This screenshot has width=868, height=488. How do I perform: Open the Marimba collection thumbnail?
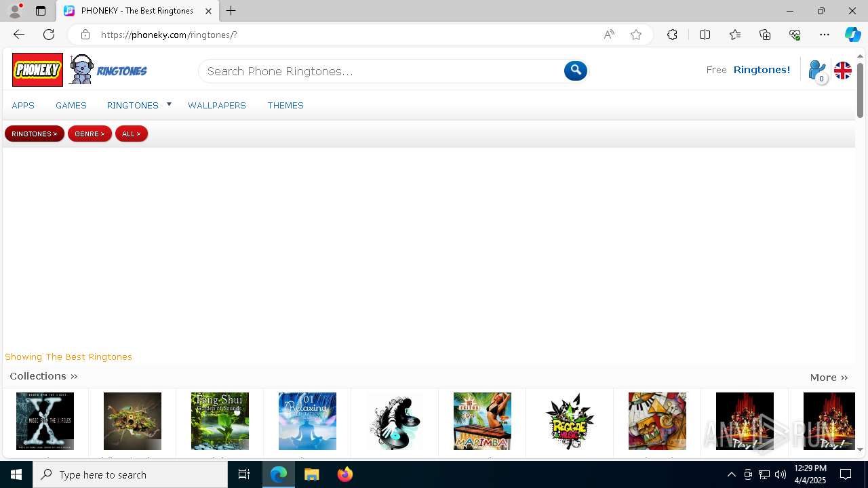pos(482,421)
